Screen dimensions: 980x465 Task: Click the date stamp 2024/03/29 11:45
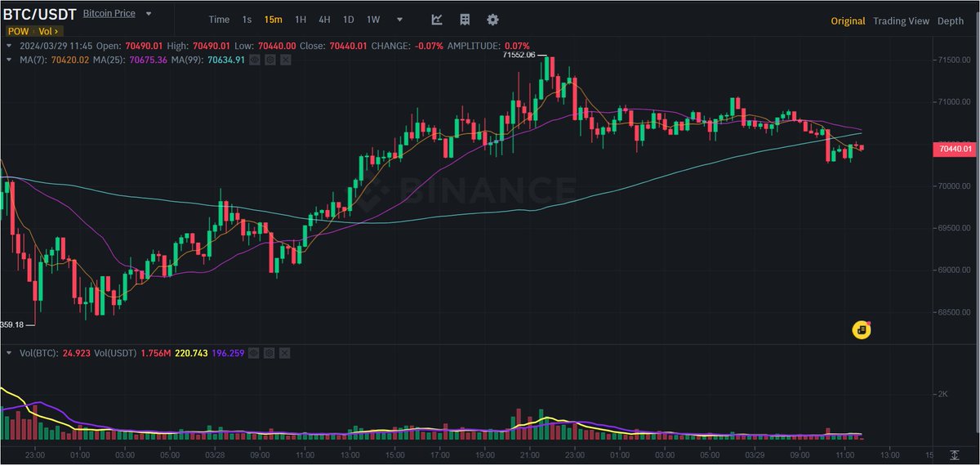[57, 46]
